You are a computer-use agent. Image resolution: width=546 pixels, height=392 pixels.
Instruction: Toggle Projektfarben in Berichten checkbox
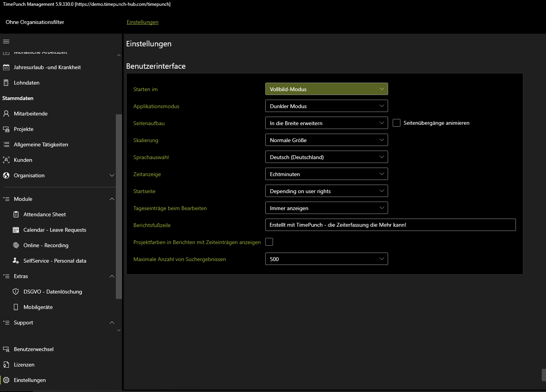pos(269,242)
